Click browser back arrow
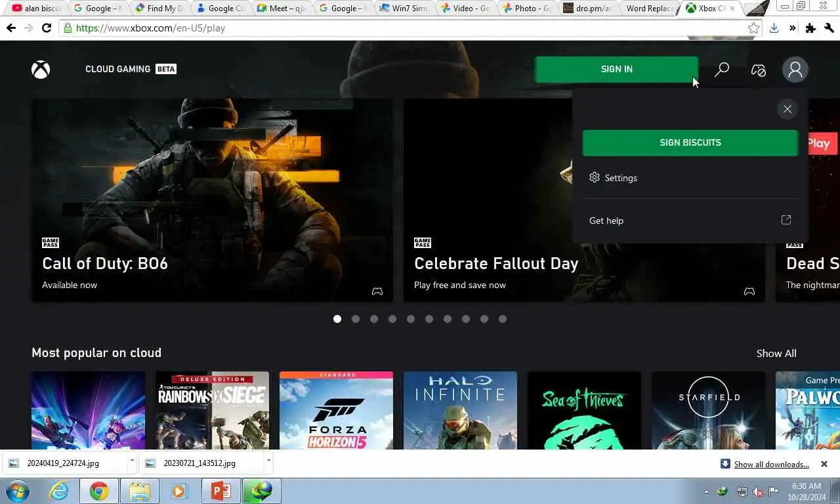Screen dimensions: 840x504 10,28
